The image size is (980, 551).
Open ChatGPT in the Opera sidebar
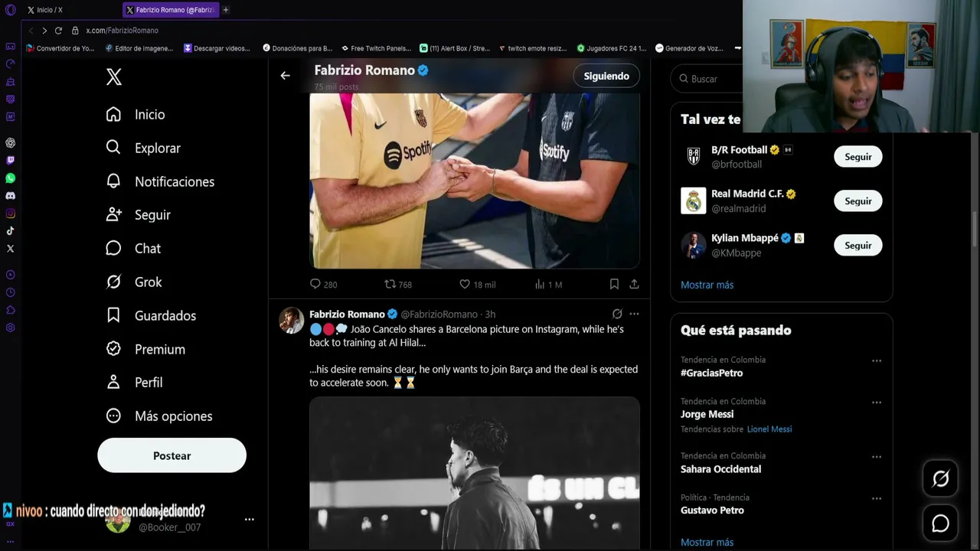click(10, 142)
